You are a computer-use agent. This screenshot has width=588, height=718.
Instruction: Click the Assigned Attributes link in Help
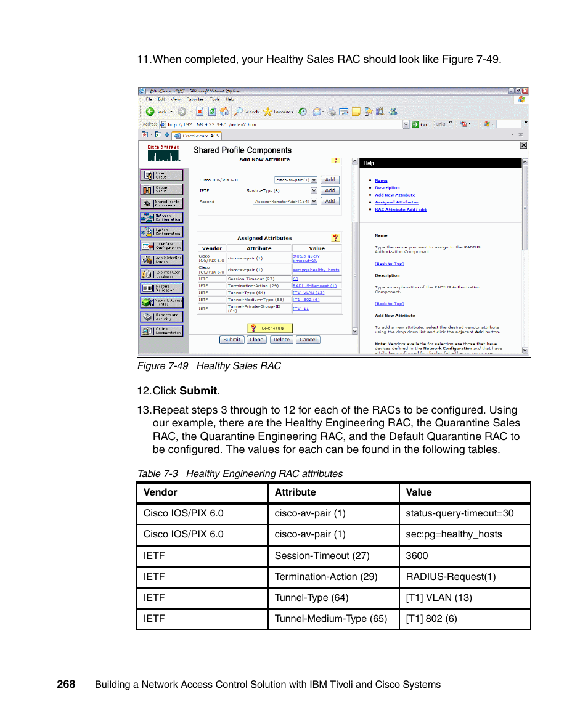click(396, 202)
